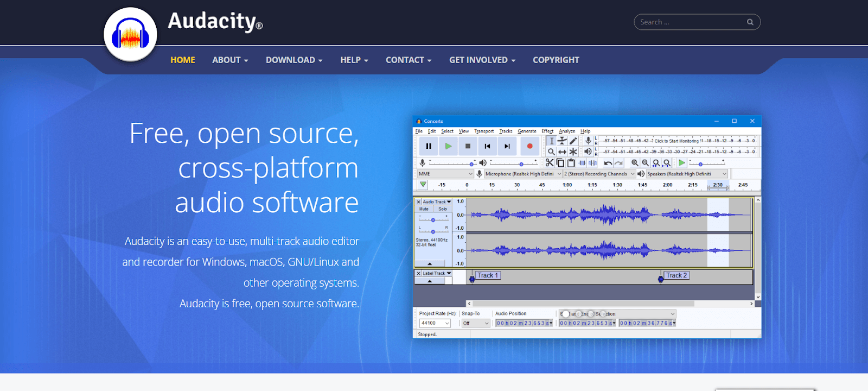Click Skip to Start button
Image resolution: width=868 pixels, height=391 pixels.
[487, 146]
